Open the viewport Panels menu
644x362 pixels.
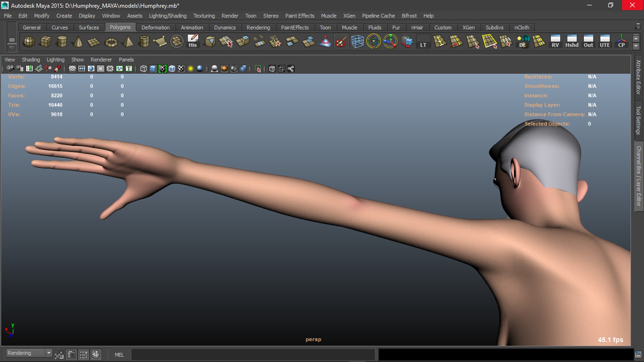[126, 59]
